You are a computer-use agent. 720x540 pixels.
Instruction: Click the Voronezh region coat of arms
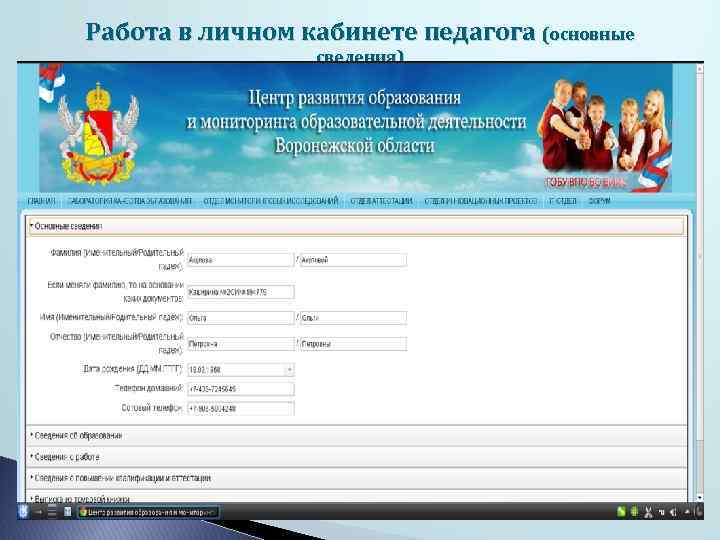(x=98, y=134)
